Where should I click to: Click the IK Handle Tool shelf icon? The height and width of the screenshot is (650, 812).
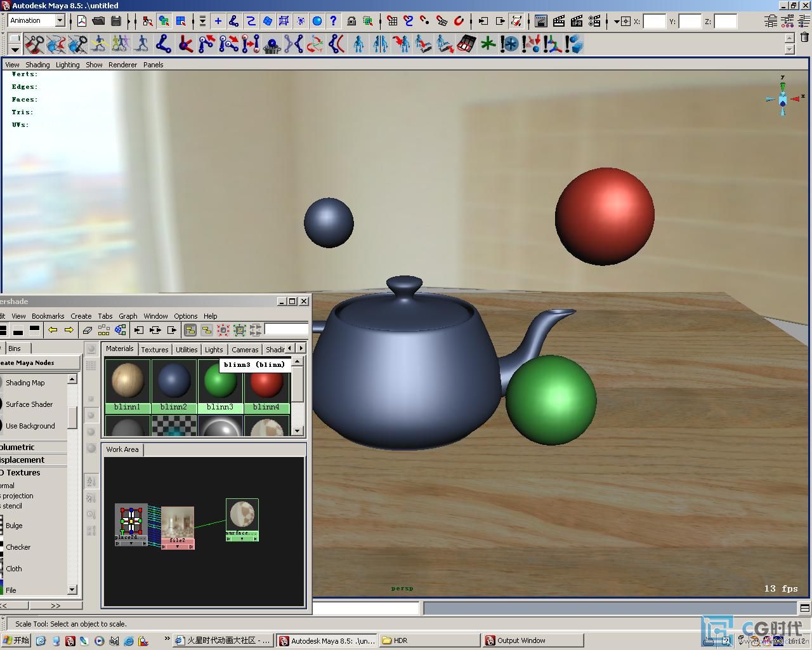tap(185, 44)
